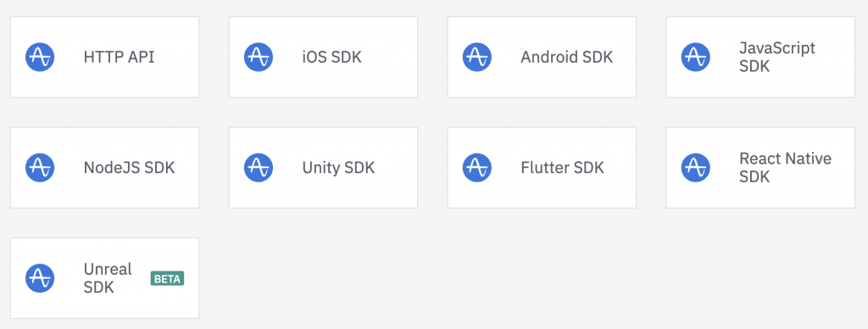
Task: Select the Unity SDK text label
Action: point(338,168)
